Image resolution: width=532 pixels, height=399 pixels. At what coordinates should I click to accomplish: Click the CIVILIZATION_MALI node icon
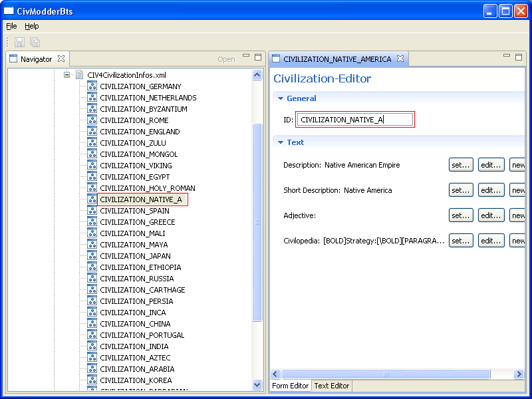point(92,233)
